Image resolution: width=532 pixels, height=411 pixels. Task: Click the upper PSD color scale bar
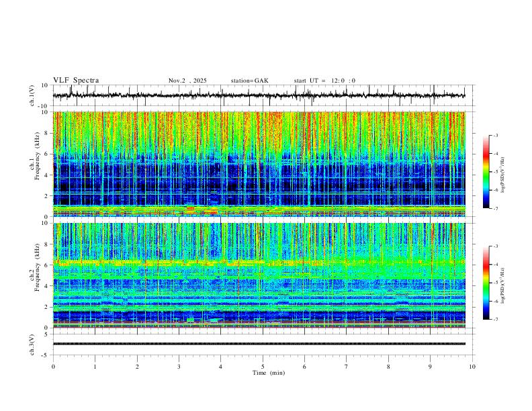tap(486, 172)
